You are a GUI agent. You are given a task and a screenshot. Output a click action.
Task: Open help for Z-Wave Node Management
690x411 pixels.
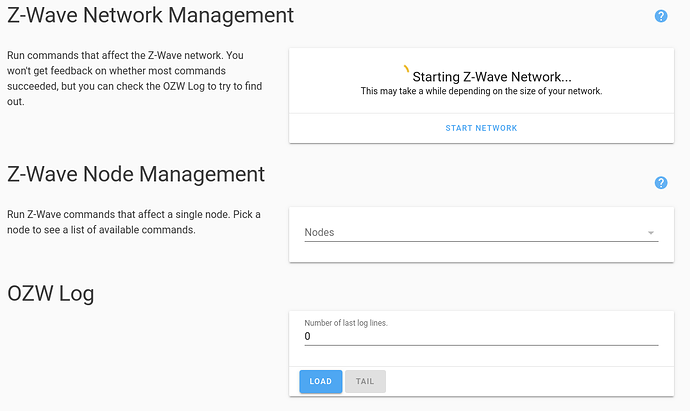pyautogui.click(x=660, y=183)
